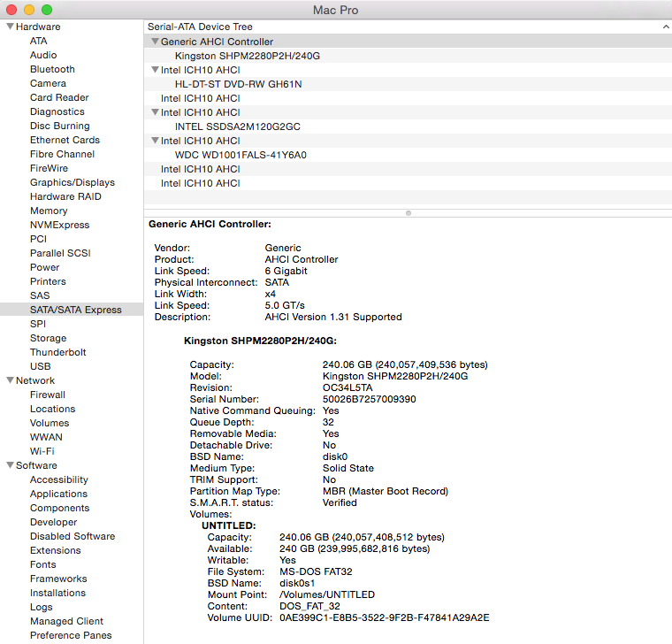Select Kingston SHPM2280P2H/240G in device tree

coord(408,56)
